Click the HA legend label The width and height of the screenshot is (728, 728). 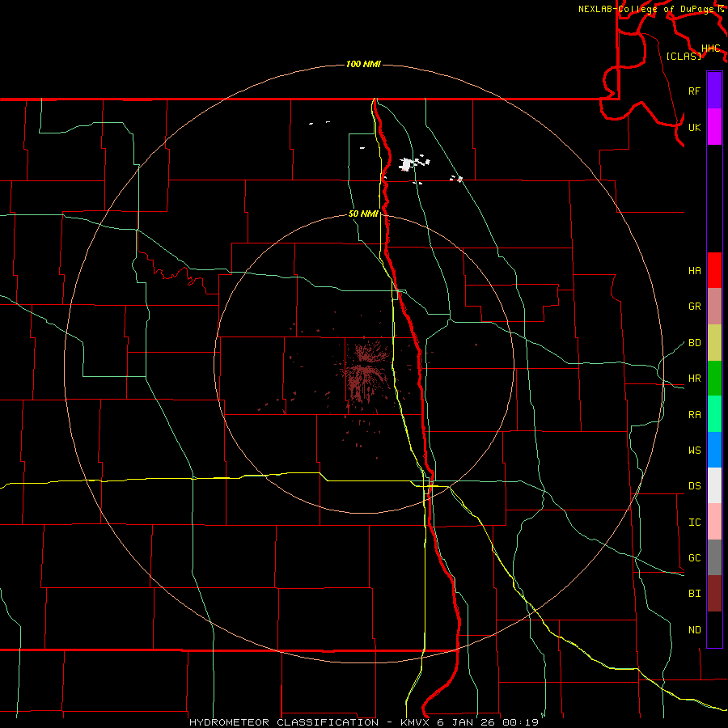point(695,271)
